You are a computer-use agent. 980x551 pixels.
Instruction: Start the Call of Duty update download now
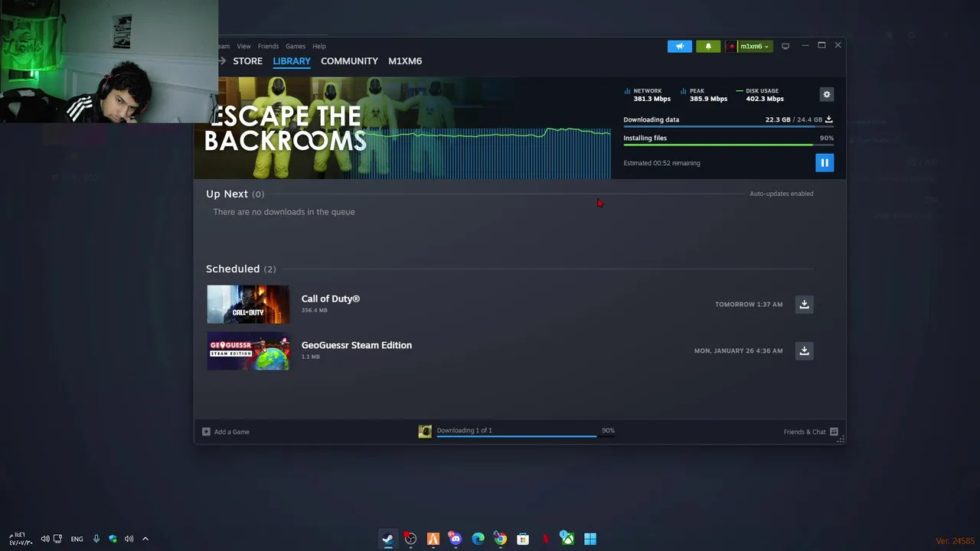[x=804, y=305]
